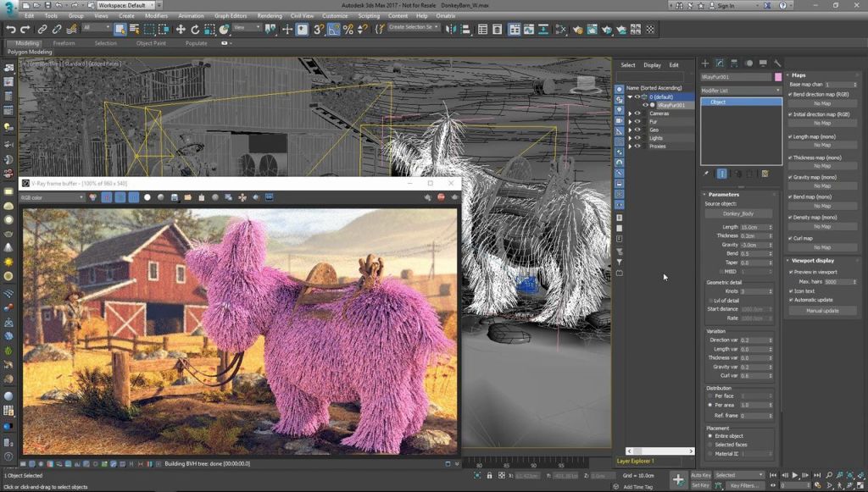Open Render Setup teapot icon

pos(578,30)
